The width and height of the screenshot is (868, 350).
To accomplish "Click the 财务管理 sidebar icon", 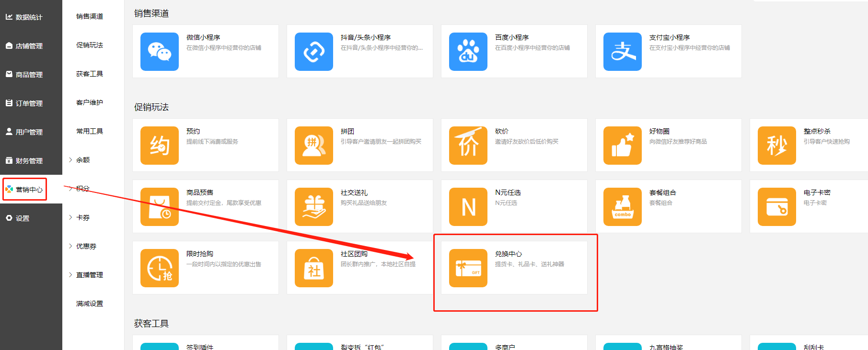I will [x=9, y=160].
